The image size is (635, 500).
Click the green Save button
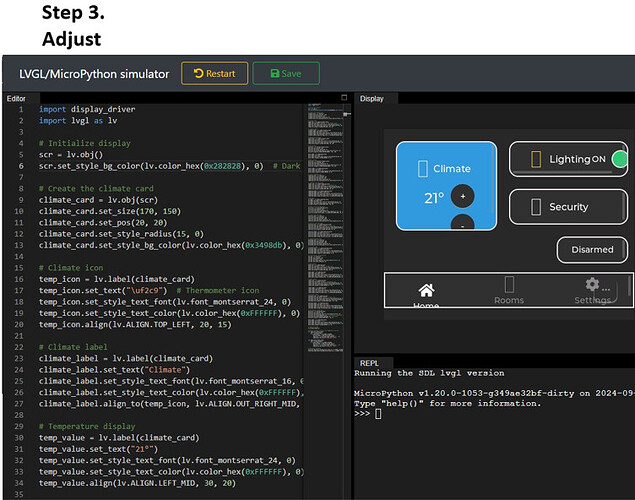[286, 73]
